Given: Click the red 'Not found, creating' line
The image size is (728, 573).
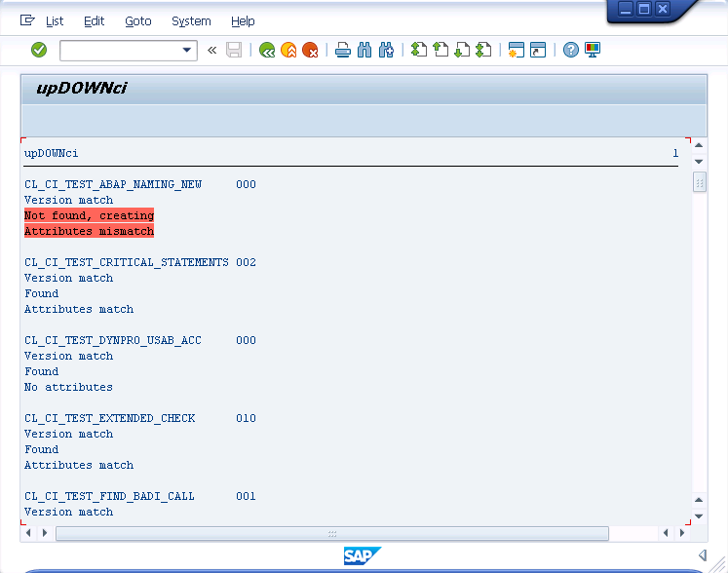Looking at the screenshot, I should pyautogui.click(x=89, y=215).
